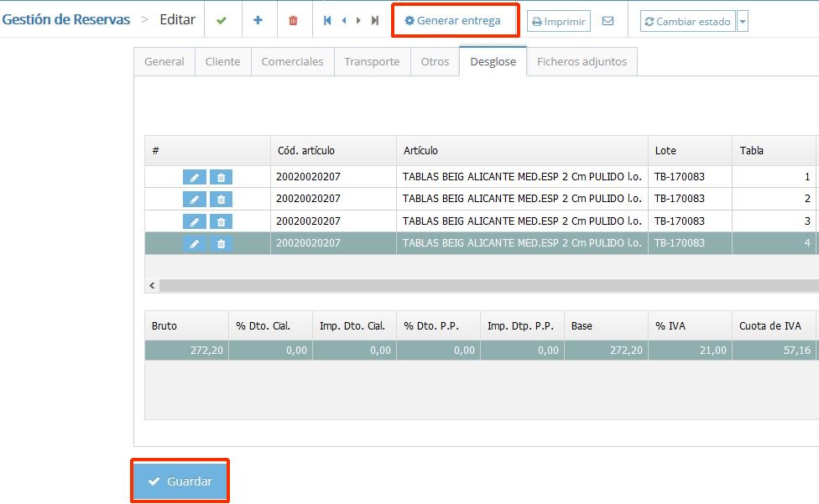Click the Guardar button
Screen dimensions: 819x504
pyautogui.click(x=180, y=481)
